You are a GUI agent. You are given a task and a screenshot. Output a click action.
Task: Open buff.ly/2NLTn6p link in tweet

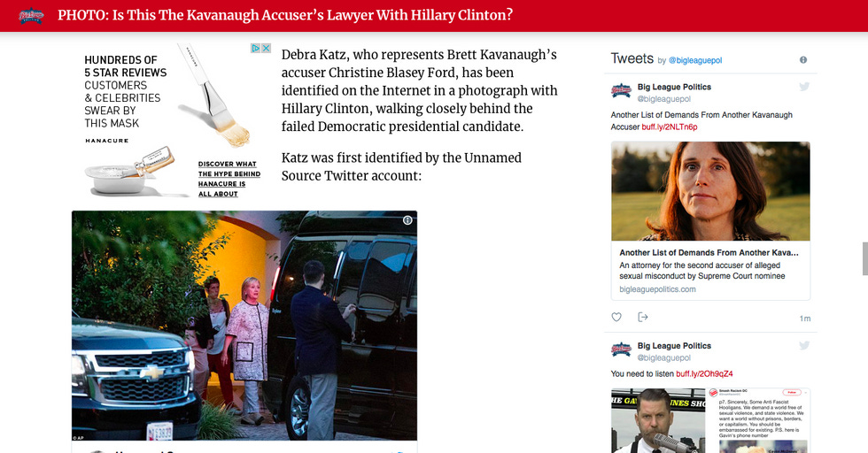pyautogui.click(x=670, y=127)
